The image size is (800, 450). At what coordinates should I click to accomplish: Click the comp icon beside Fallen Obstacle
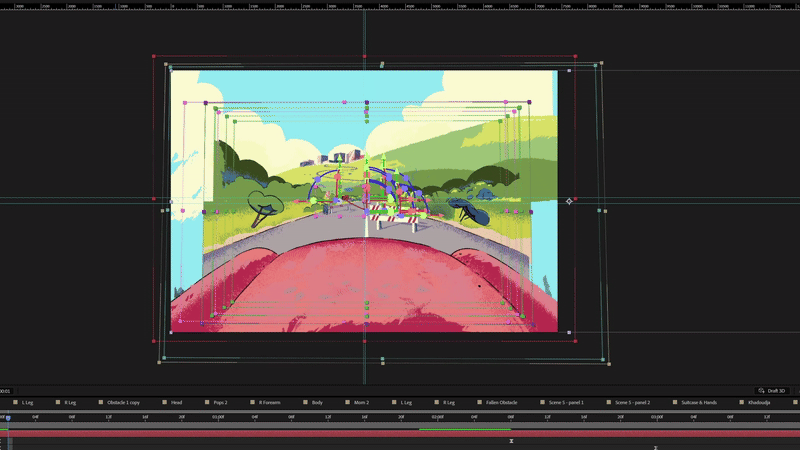(x=479, y=402)
